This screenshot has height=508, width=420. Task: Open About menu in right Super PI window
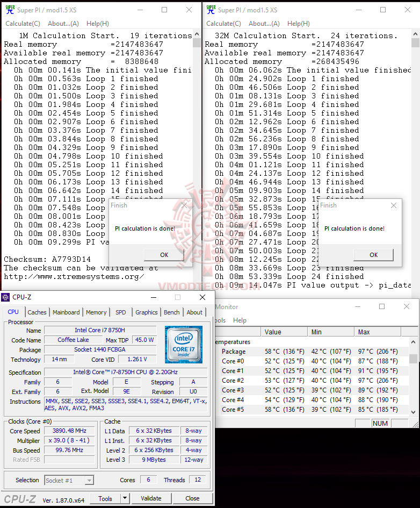coord(264,24)
